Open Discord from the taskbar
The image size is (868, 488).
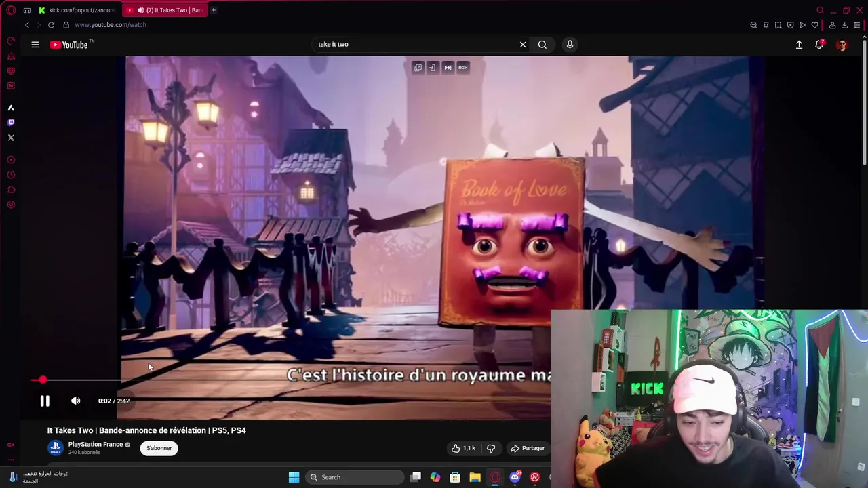pos(515,477)
